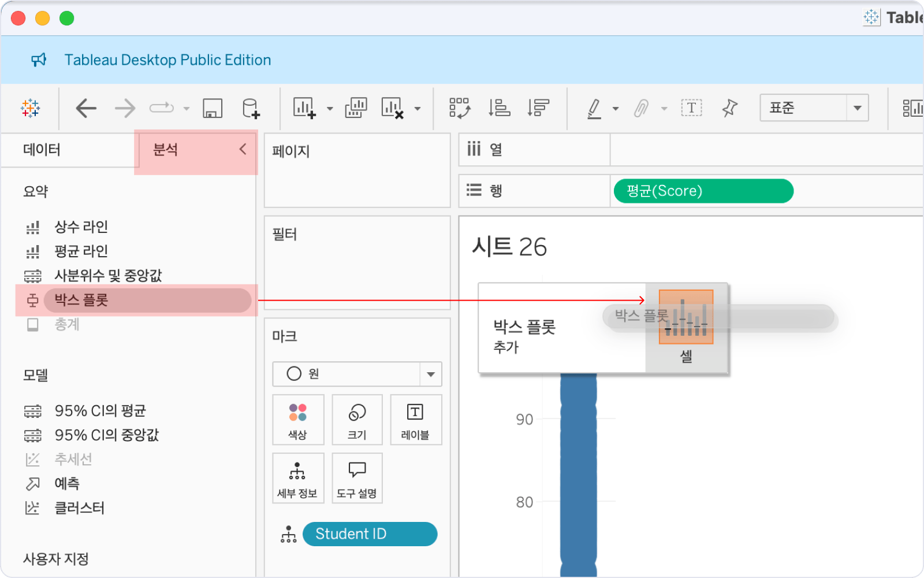This screenshot has width=924, height=578.
Task: Save workbook with the disk icon
Action: point(213,108)
